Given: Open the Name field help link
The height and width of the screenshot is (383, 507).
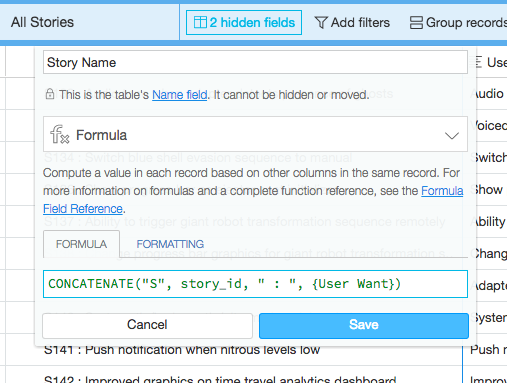Looking at the screenshot, I should pos(179,95).
